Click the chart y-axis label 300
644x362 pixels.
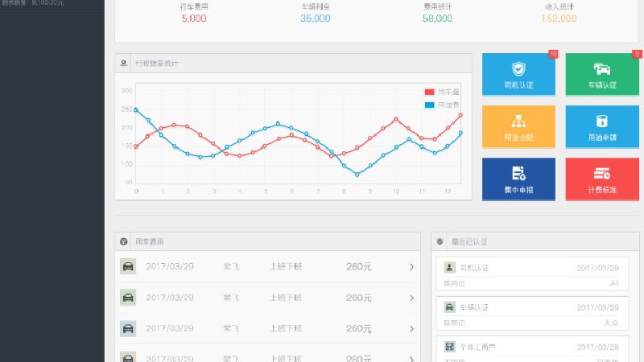point(127,90)
